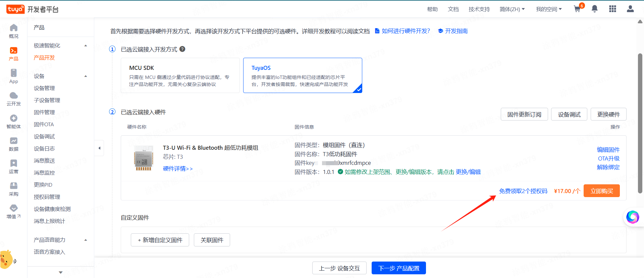Click the 免费领取2个授权码 link
The height and width of the screenshot is (278, 644).
(523, 191)
